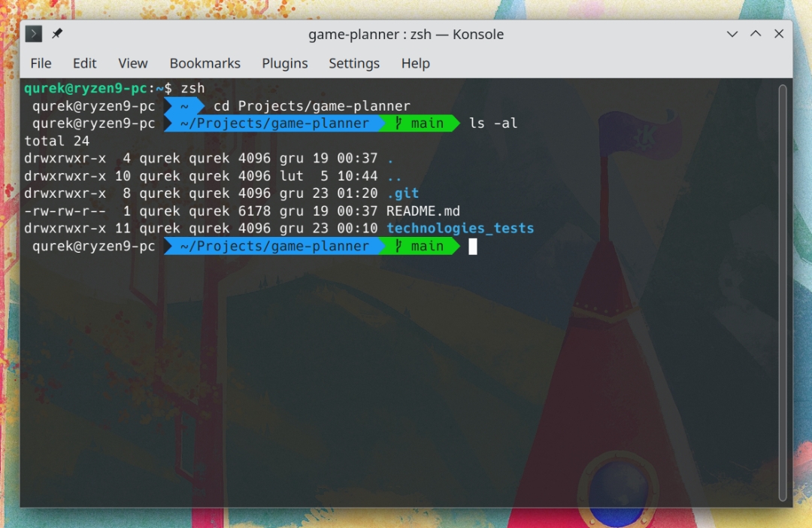812x528 pixels.
Task: Close the Konsole window
Action: (x=779, y=34)
